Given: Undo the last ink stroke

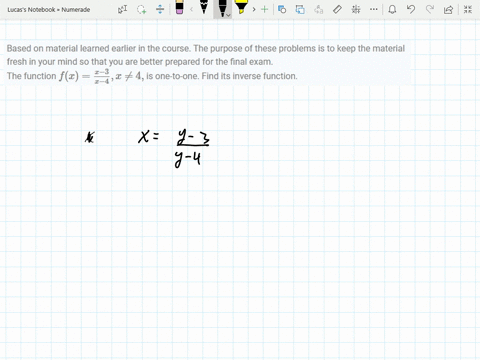Looking at the screenshot, I should coord(411,9).
